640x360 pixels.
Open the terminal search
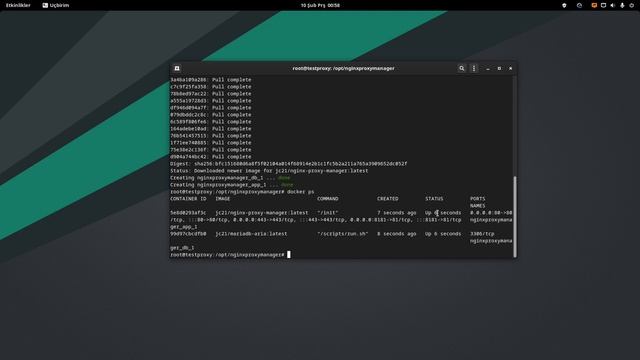pos(462,68)
